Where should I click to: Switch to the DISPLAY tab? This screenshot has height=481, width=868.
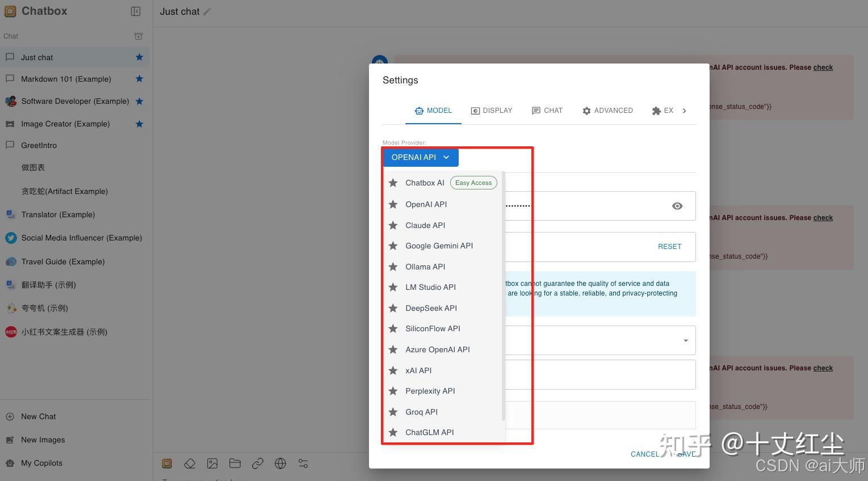pyautogui.click(x=492, y=111)
